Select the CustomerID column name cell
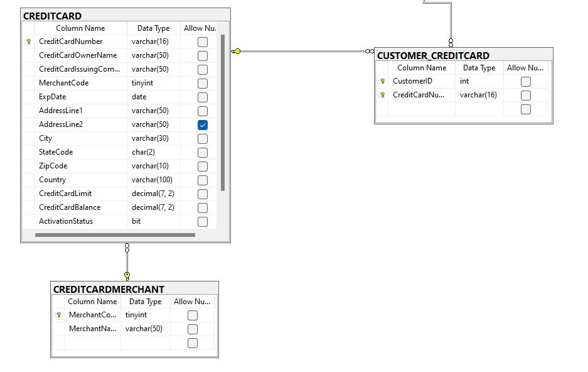The height and width of the screenshot is (372, 588). click(422, 81)
